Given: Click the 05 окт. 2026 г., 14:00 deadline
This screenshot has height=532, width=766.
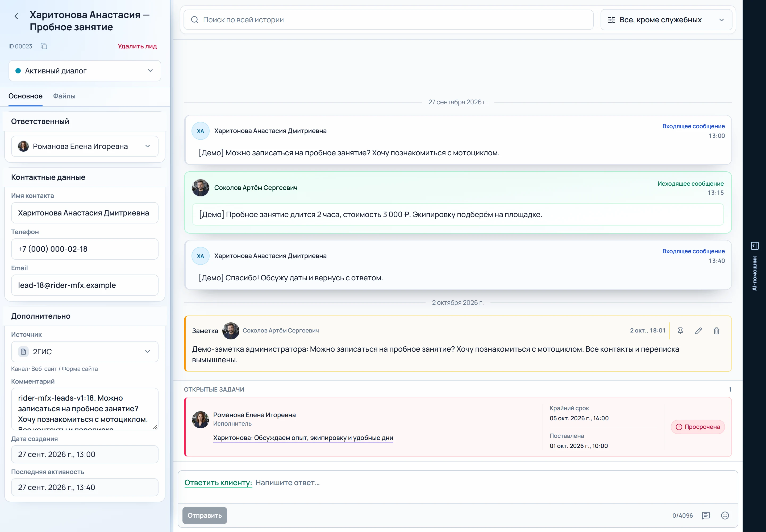Looking at the screenshot, I should [x=579, y=418].
